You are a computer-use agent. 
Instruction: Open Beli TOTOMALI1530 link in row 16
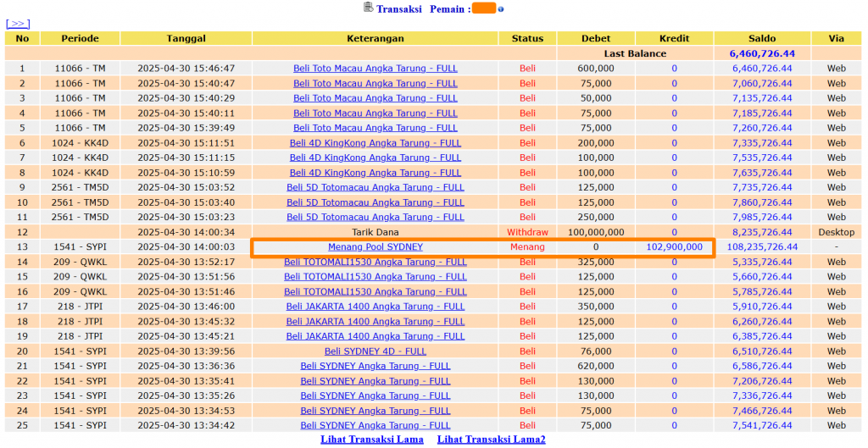pyautogui.click(x=376, y=291)
